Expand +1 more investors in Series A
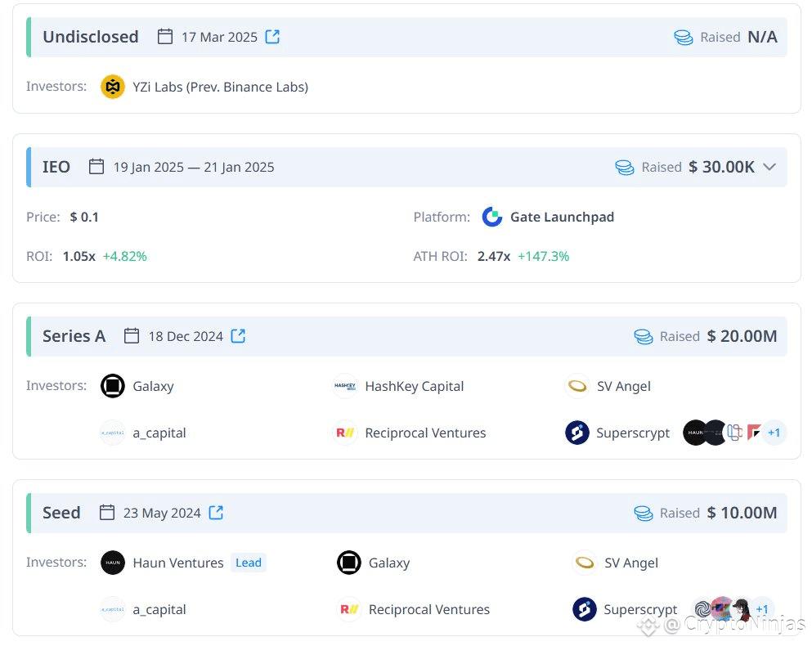This screenshot has width=812, height=646. pos(774,433)
